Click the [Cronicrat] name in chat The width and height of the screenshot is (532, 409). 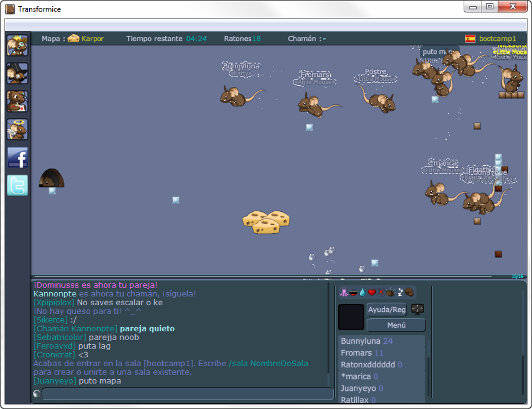click(x=54, y=355)
